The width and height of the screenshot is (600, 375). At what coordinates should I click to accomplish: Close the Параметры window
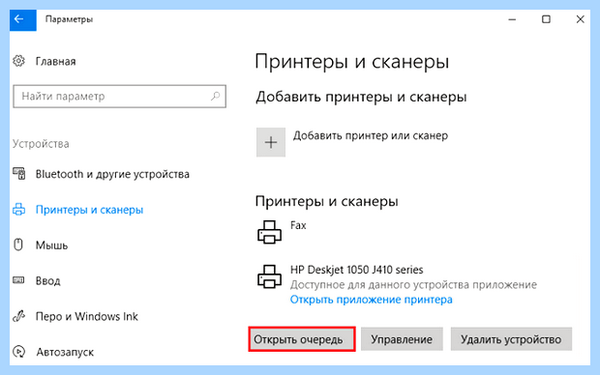pos(580,19)
